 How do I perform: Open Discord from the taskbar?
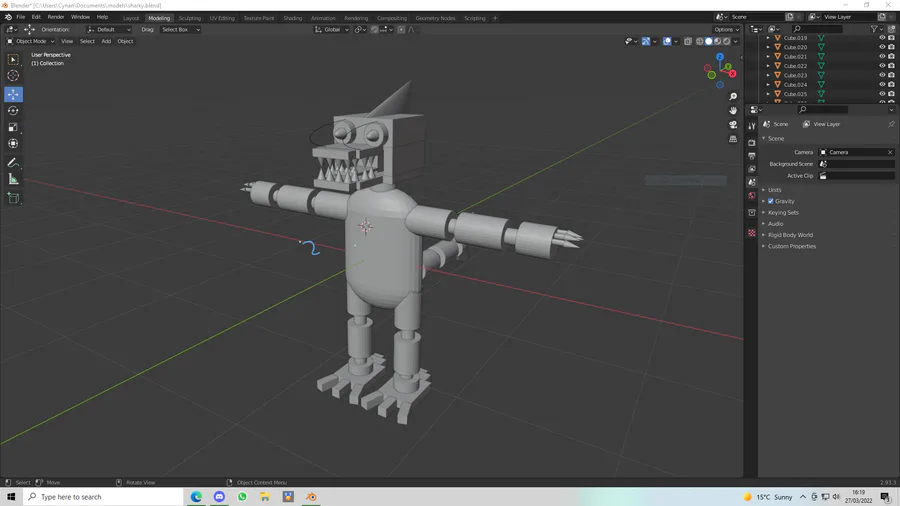pyautogui.click(x=219, y=497)
